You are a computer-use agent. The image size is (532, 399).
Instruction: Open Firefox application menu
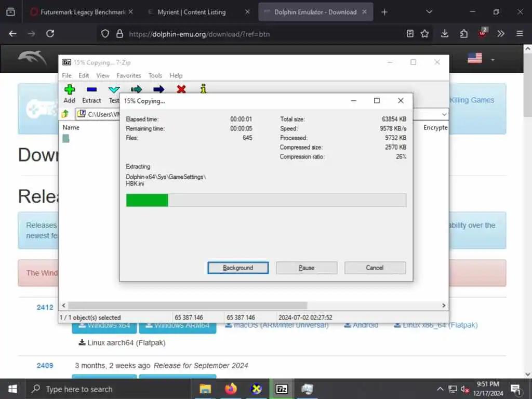(520, 34)
